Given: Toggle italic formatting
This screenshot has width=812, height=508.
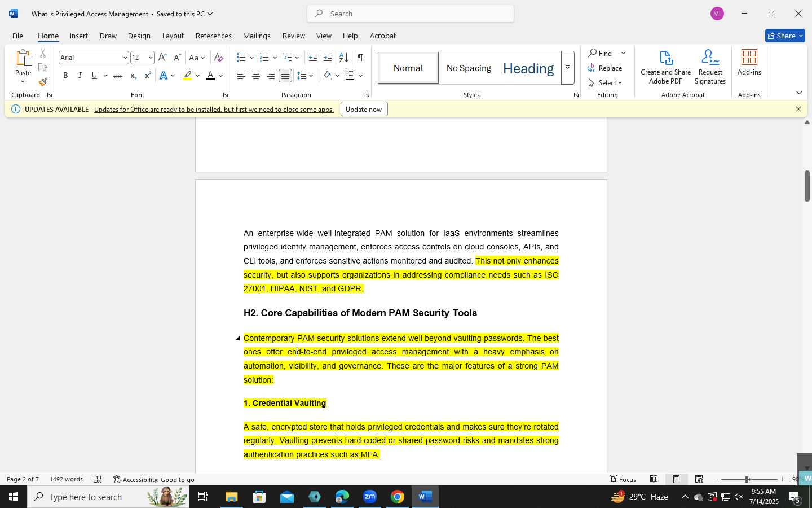Looking at the screenshot, I should [80, 76].
